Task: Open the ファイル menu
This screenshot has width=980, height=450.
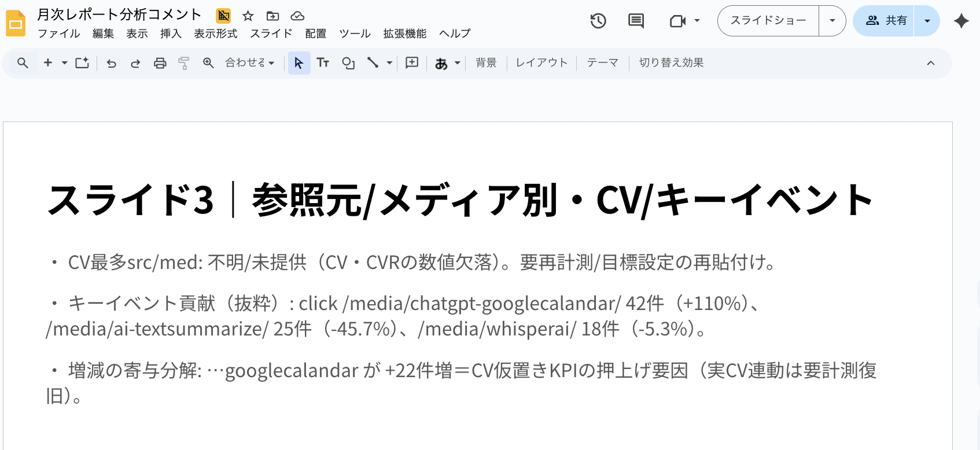Action: click(x=58, y=34)
